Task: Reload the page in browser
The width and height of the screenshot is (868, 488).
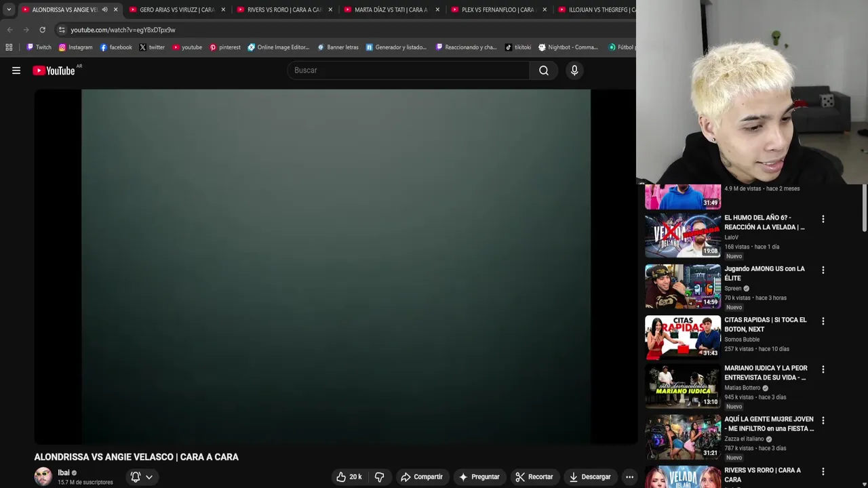Action: [42, 30]
